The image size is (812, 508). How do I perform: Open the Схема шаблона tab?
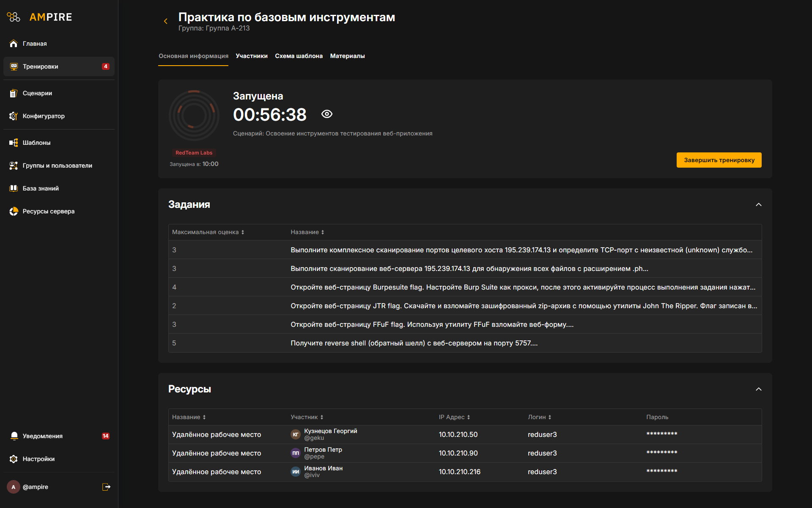point(299,55)
